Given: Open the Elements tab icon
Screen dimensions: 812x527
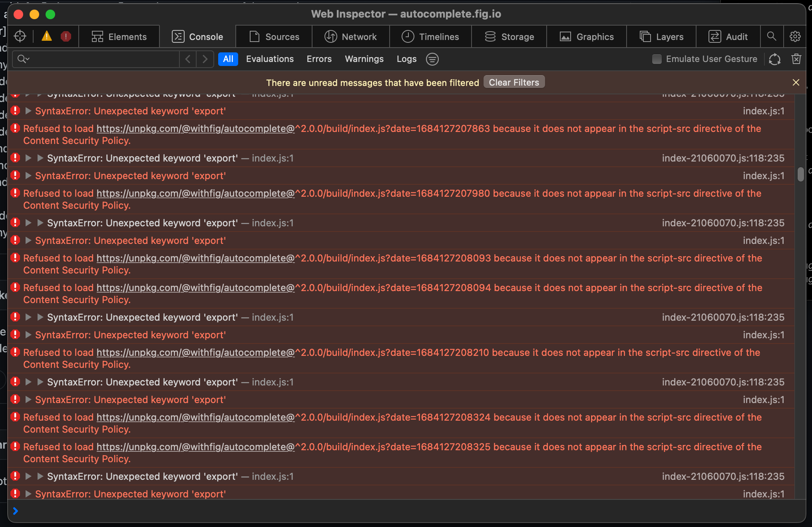Looking at the screenshot, I should (97, 36).
